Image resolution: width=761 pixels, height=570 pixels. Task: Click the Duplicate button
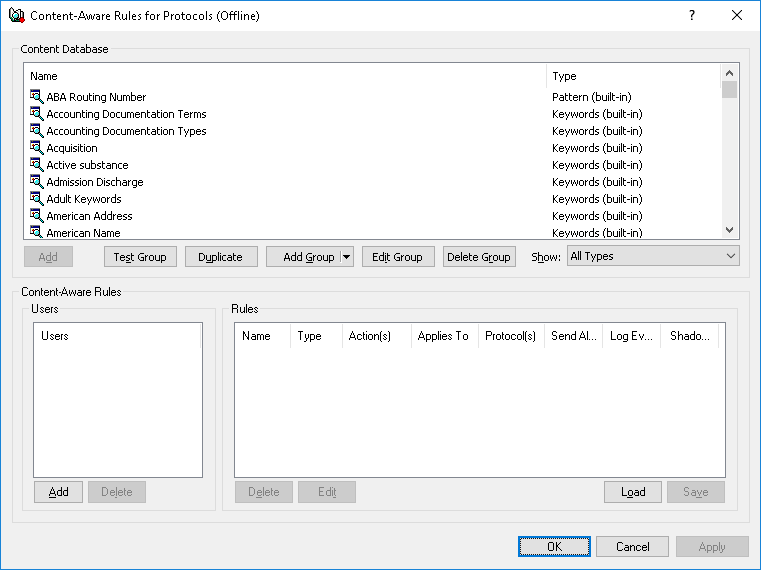(x=220, y=257)
